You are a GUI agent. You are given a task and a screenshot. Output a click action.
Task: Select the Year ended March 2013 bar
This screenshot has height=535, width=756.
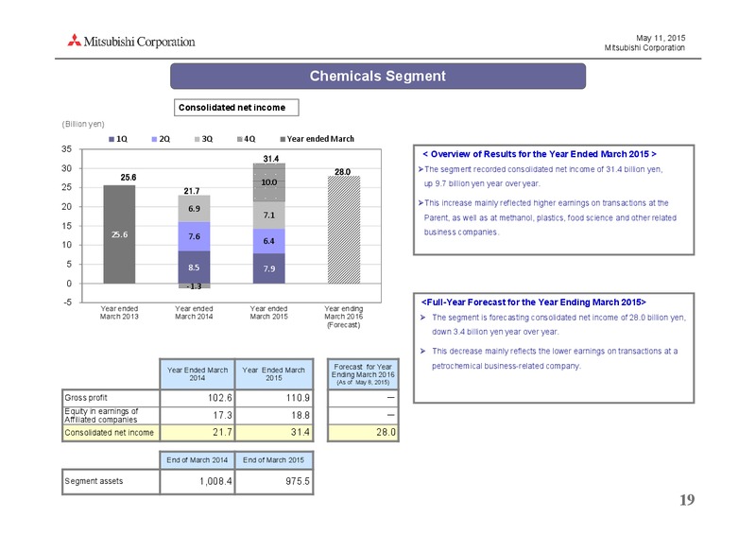[120, 234]
